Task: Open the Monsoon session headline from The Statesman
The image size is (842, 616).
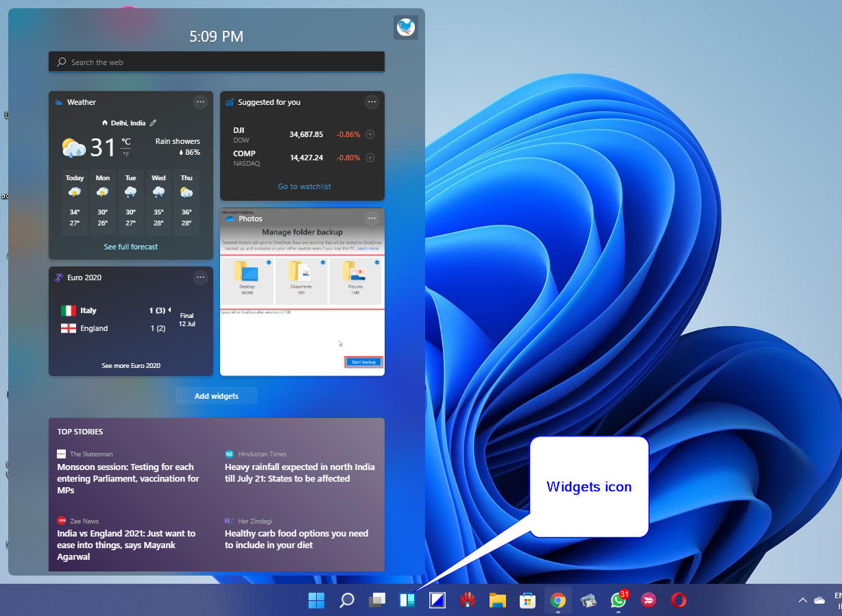Action: pyautogui.click(x=128, y=479)
